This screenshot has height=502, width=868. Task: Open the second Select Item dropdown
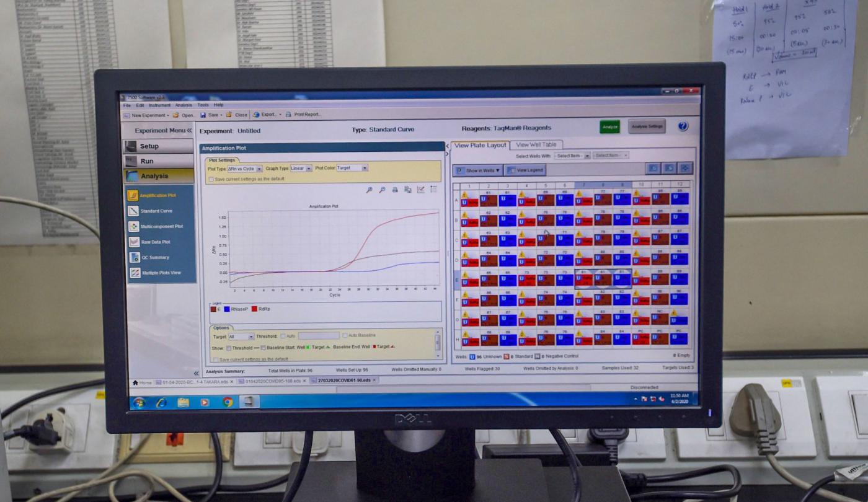pyautogui.click(x=611, y=156)
